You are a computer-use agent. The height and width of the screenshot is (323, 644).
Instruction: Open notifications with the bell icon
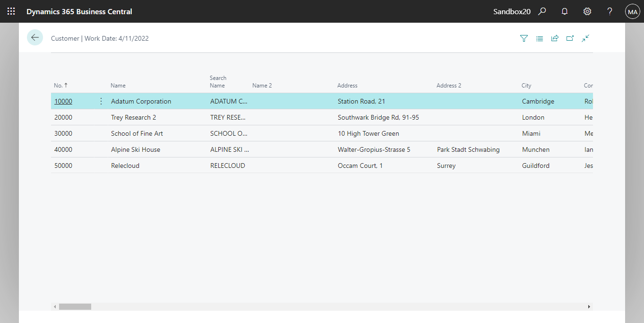(564, 11)
